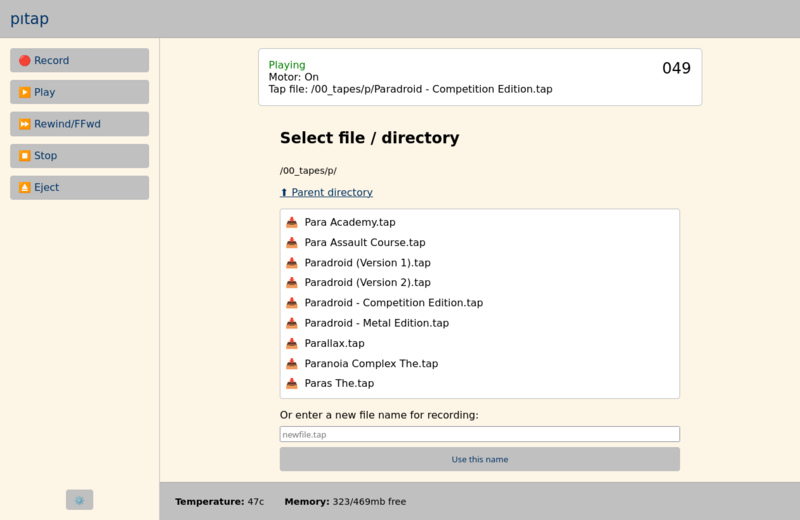Click the tape icon beside Paras The.tap
800x520 pixels.
pyautogui.click(x=292, y=383)
